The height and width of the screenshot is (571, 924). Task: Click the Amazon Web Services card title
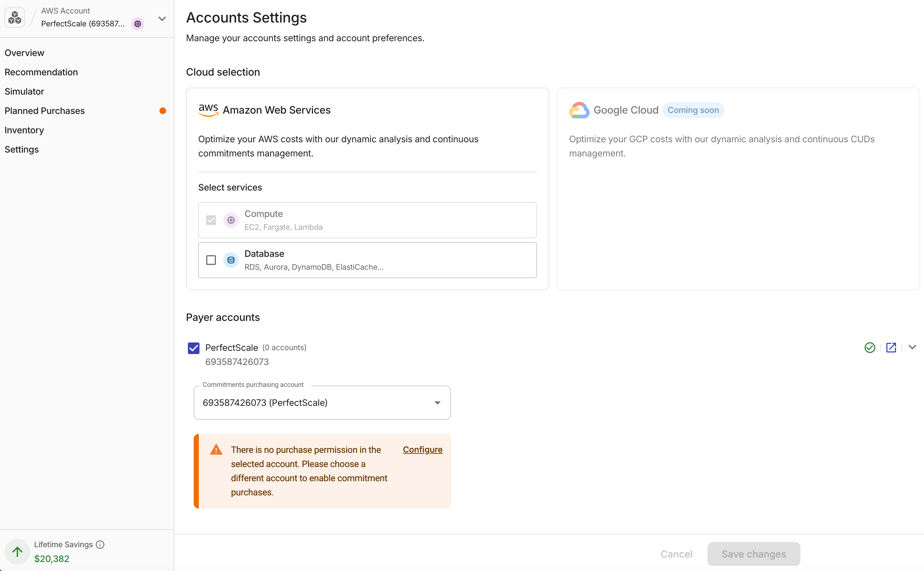277,110
